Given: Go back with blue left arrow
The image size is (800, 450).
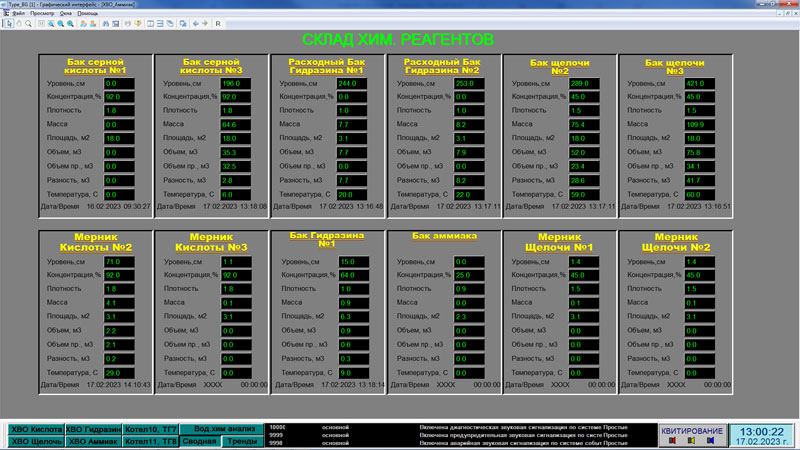Looking at the screenshot, I should click(x=195, y=23).
